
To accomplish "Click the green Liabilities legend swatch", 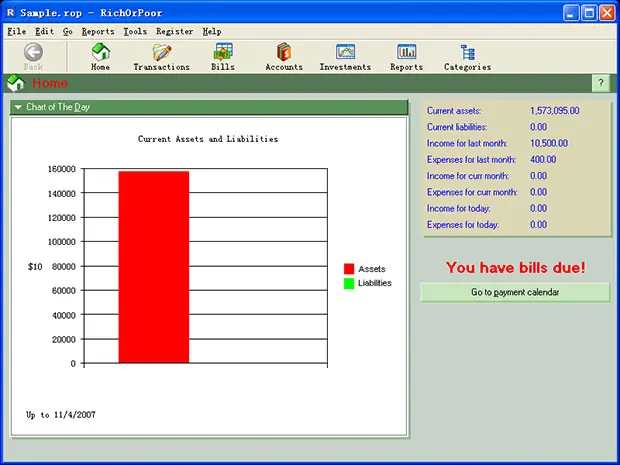I will (x=349, y=284).
